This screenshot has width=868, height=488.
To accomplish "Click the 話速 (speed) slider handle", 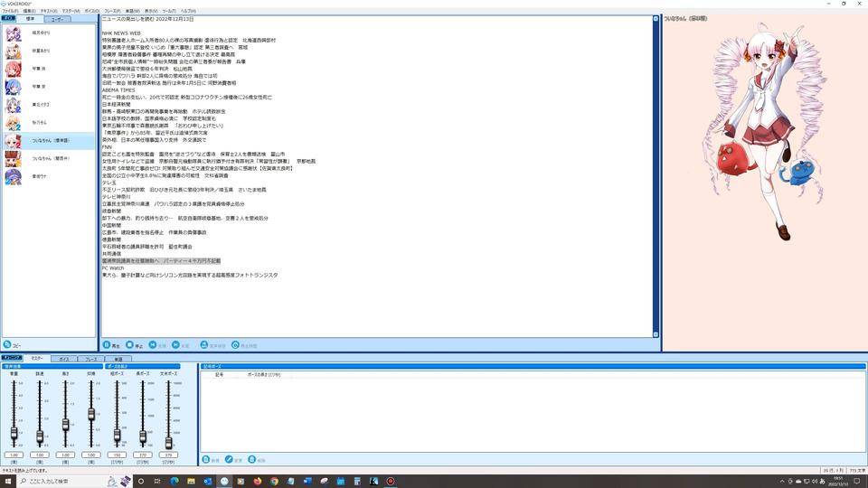I will click(x=40, y=436).
